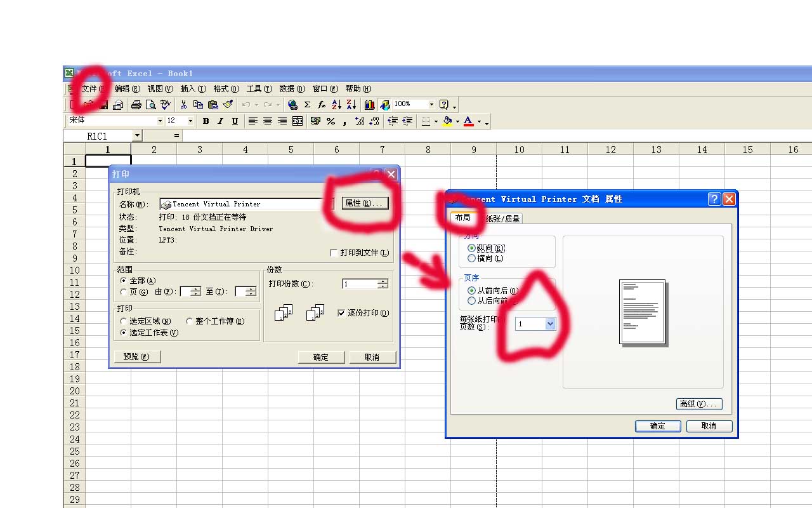
Task: Toggle Underline formatting
Action: click(235, 121)
